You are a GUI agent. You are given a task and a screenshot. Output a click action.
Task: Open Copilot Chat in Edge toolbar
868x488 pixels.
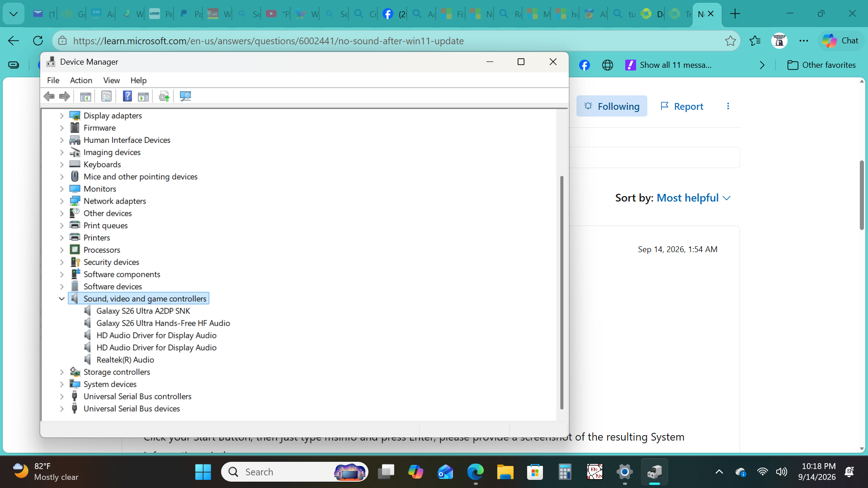click(x=840, y=41)
